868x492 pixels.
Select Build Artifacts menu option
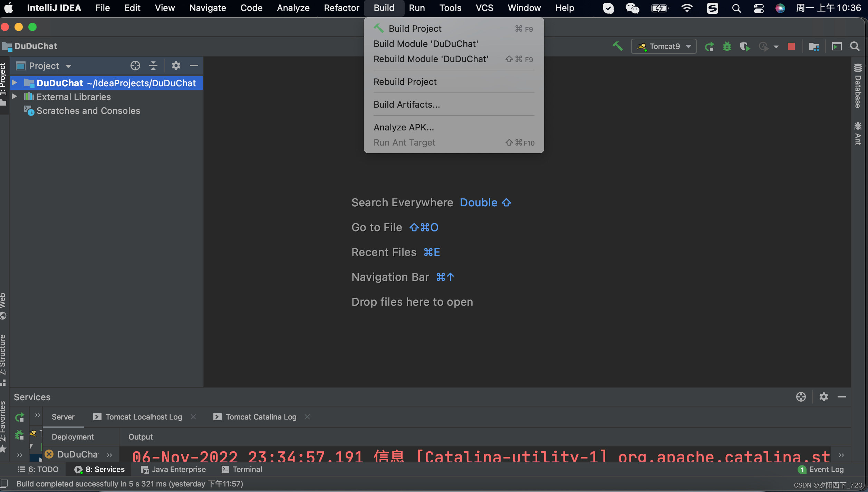pyautogui.click(x=407, y=104)
